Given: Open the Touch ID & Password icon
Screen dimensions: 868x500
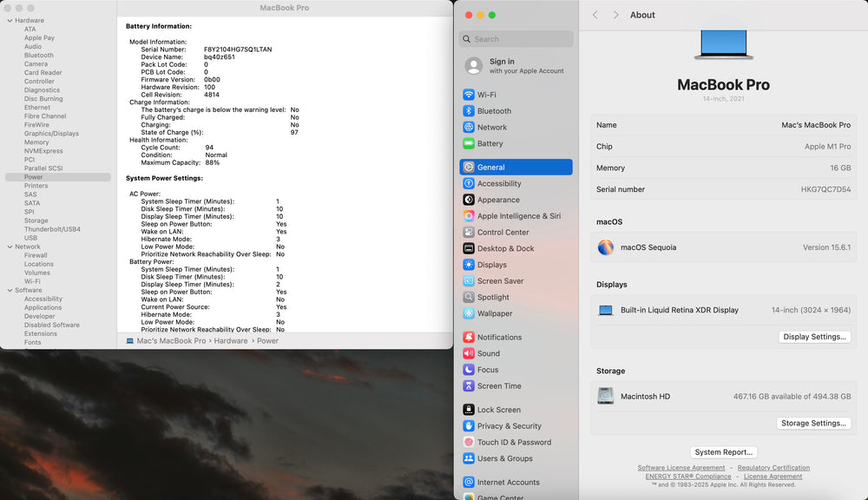Looking at the screenshot, I should tap(469, 442).
